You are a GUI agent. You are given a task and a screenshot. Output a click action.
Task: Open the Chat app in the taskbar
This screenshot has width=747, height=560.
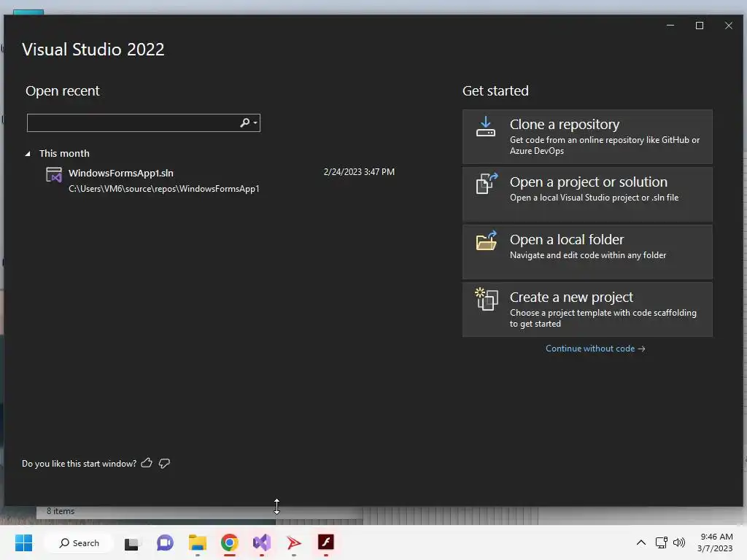[165, 542]
